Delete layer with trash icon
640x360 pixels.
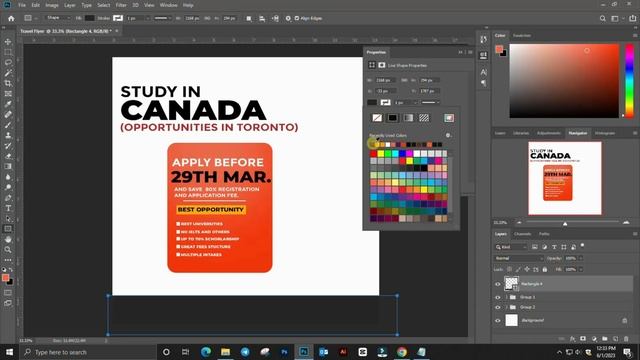626,339
